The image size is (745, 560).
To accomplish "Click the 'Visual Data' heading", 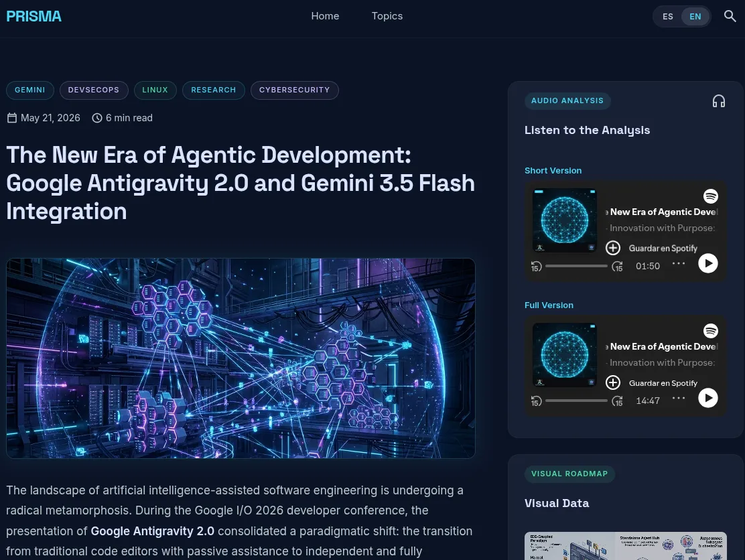I will click(557, 503).
